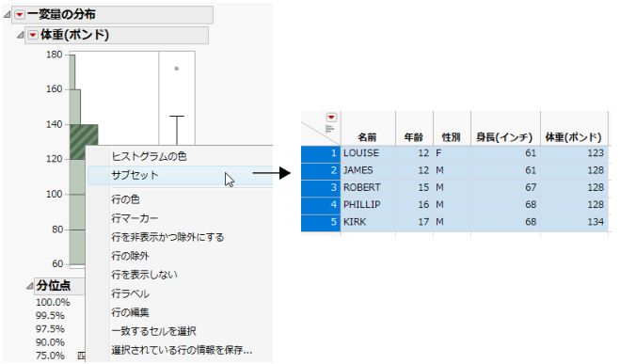Viewport: 620px width, 364px height.
Task: Collapse the 分位点 section with its disclosure triangle
Action: [x=30, y=286]
